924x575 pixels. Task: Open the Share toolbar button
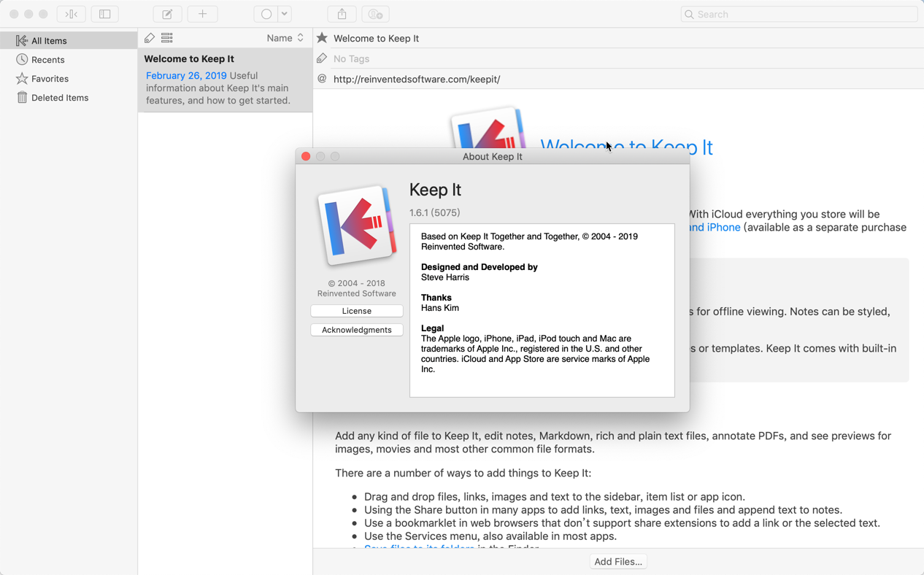point(342,14)
